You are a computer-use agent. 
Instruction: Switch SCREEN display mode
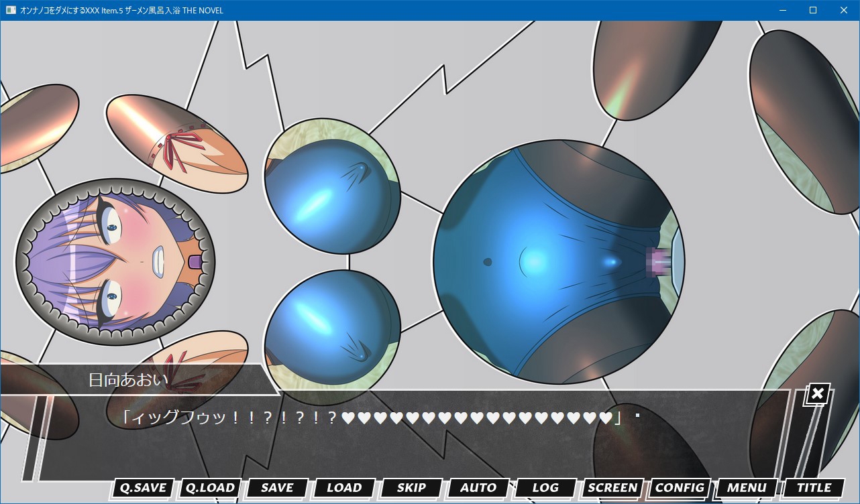[x=612, y=488]
